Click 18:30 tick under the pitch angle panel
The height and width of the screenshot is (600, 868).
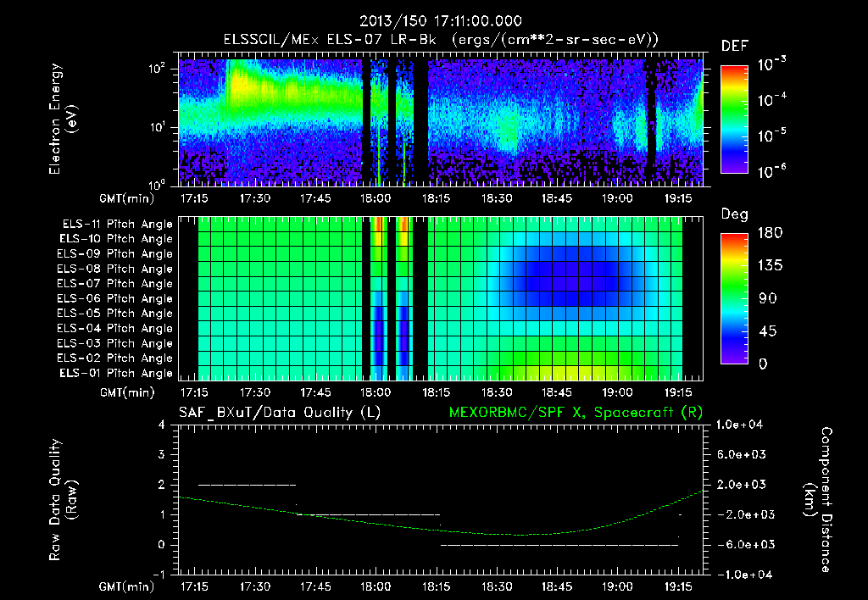tap(497, 393)
